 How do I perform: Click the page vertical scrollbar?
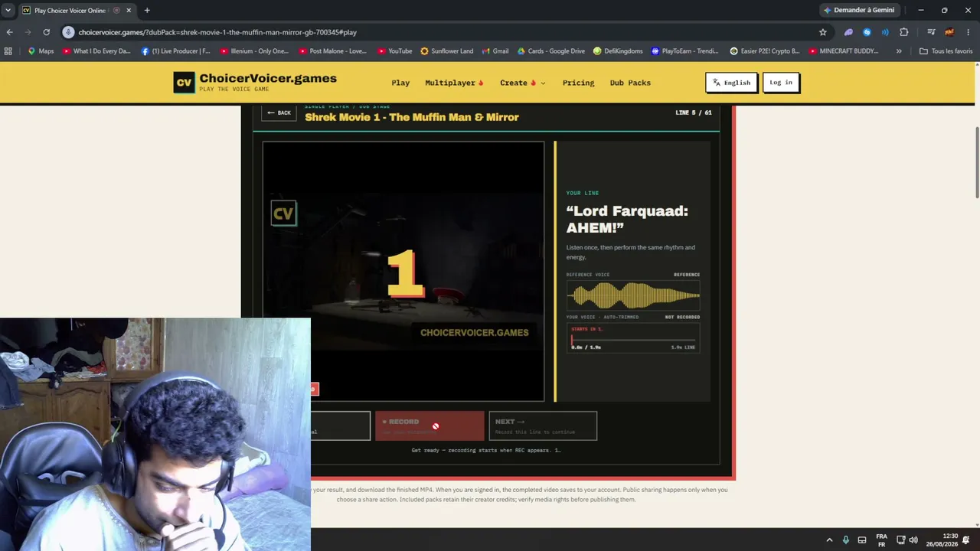click(x=976, y=161)
